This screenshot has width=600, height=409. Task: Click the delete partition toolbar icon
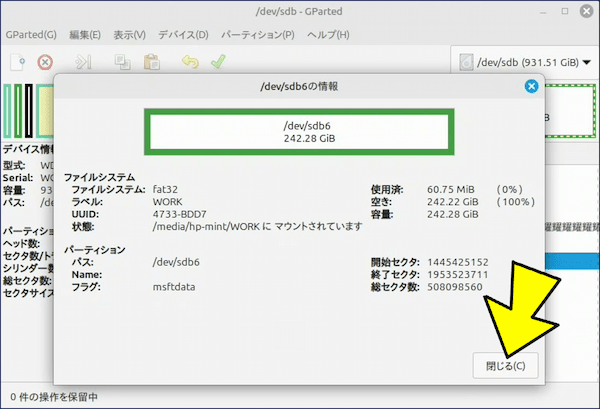click(x=45, y=62)
